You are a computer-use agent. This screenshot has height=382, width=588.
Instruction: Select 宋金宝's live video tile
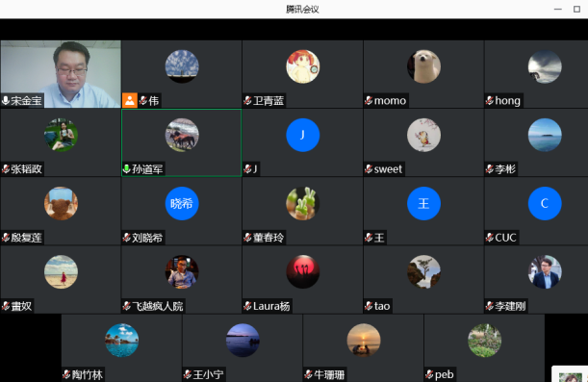coord(61,74)
